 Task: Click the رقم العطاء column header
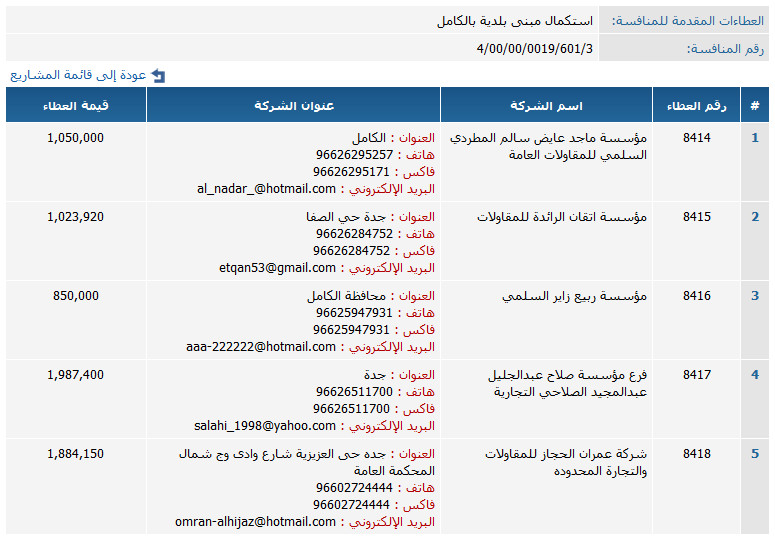point(696,105)
